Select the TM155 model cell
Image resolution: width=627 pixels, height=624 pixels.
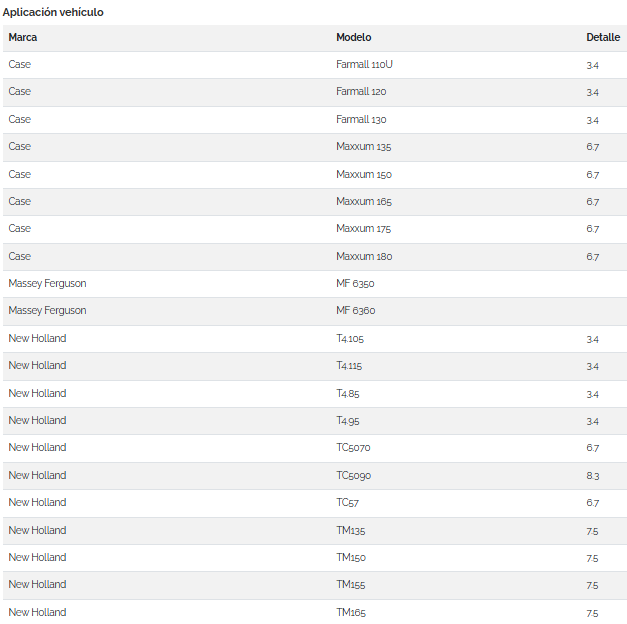pyautogui.click(x=350, y=585)
